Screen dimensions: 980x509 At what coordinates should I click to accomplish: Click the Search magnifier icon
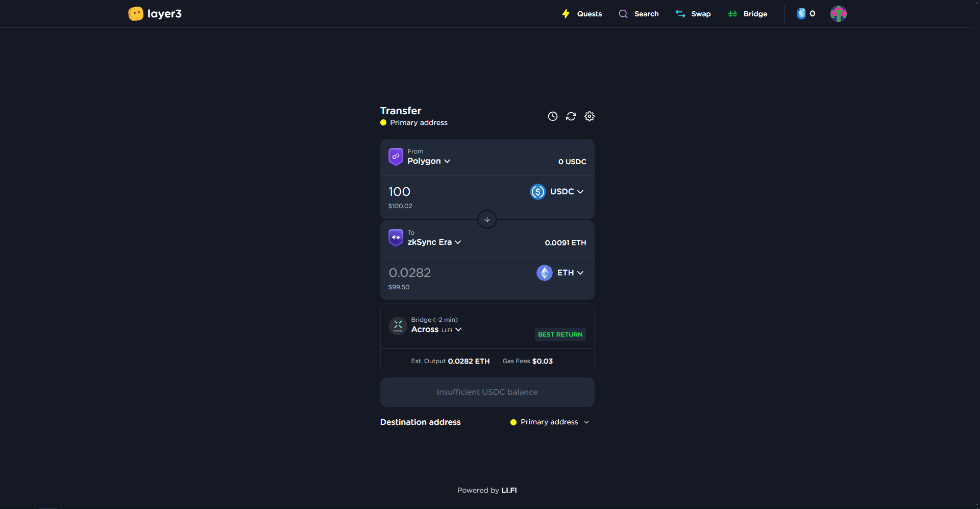(x=623, y=14)
